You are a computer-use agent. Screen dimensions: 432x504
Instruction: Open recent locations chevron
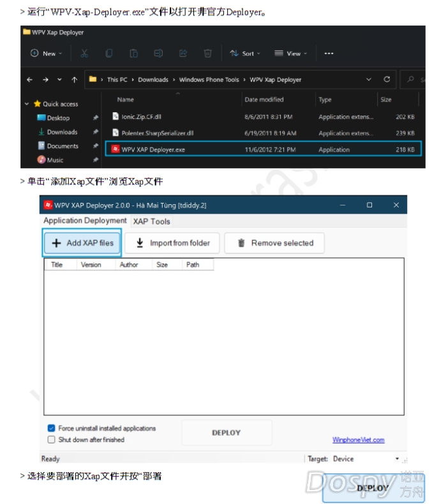(59, 79)
